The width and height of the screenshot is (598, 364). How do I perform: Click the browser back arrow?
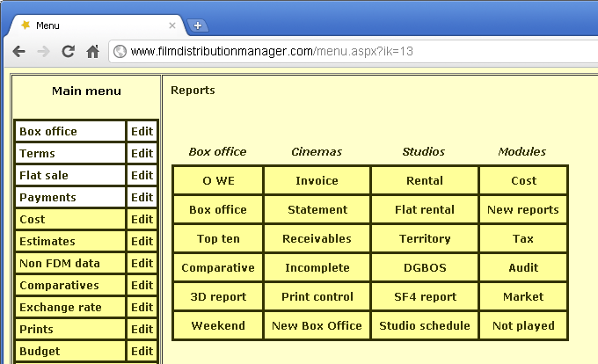(x=18, y=51)
